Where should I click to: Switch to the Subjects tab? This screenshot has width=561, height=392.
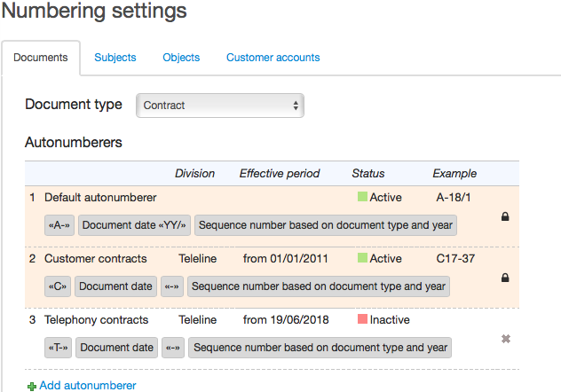115,58
